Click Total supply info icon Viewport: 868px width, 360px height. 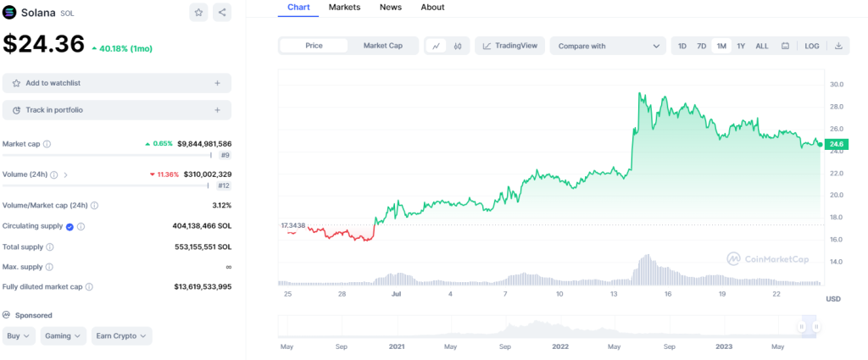coord(50,247)
